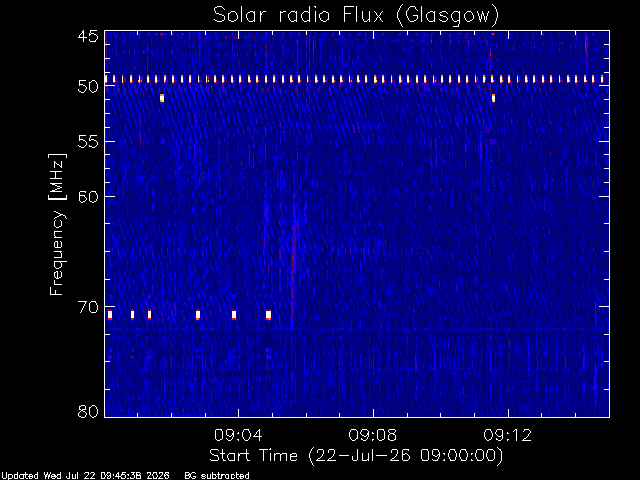
Task: Click the 80 MHz frequency label
Action: coord(88,411)
